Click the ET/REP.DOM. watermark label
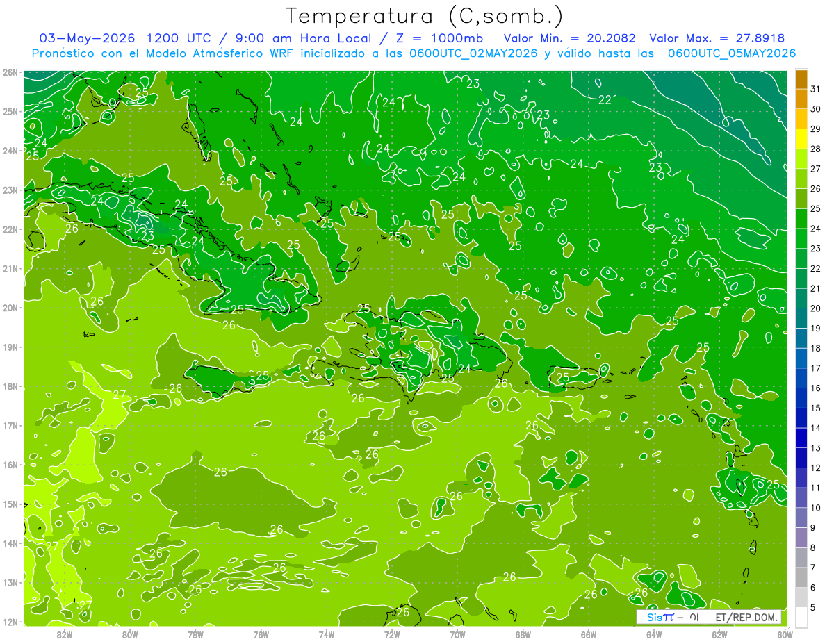The height and width of the screenshot is (644, 834). (x=747, y=617)
